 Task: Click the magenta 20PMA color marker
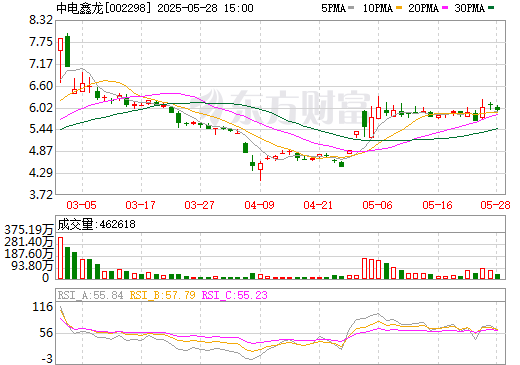(445, 8)
